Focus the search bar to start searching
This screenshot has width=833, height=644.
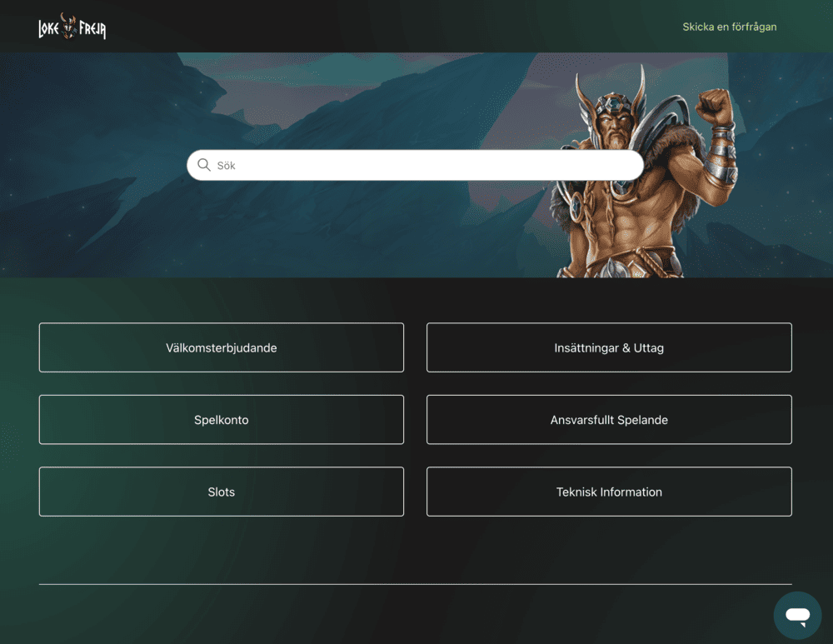click(416, 165)
